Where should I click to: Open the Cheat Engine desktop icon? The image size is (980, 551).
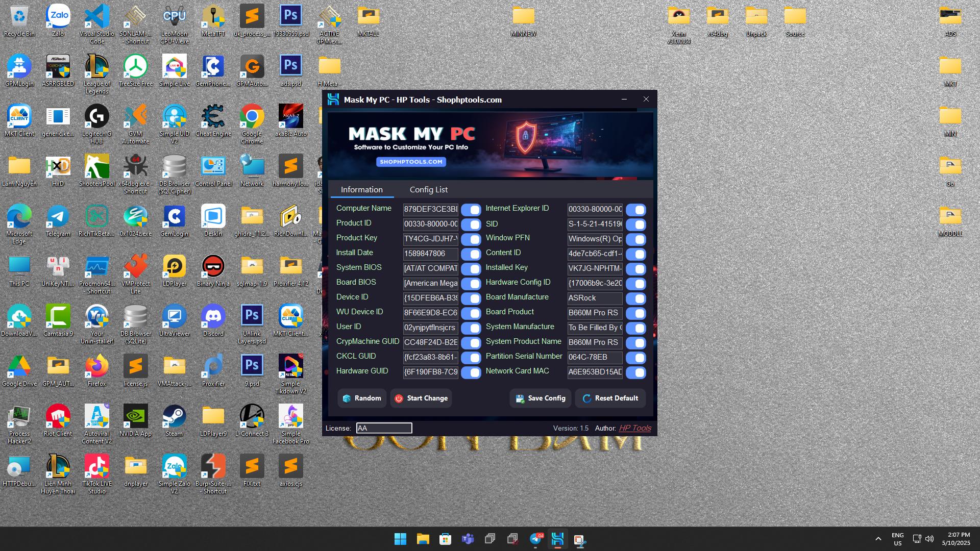(x=213, y=121)
